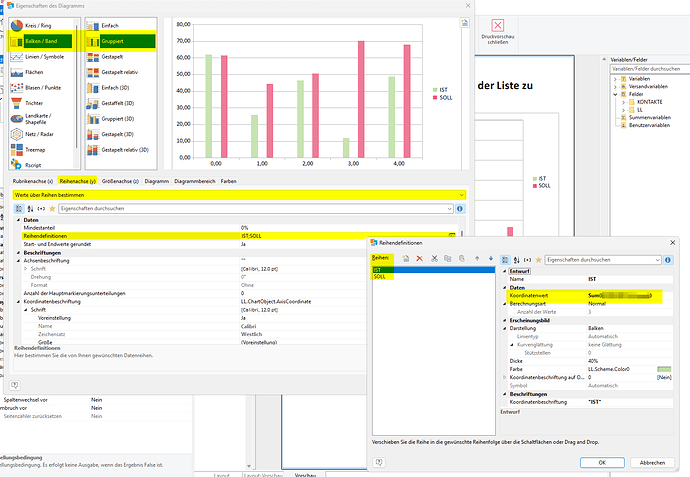Toggle favorites star in Reihendefinitionen properties

click(x=538, y=260)
